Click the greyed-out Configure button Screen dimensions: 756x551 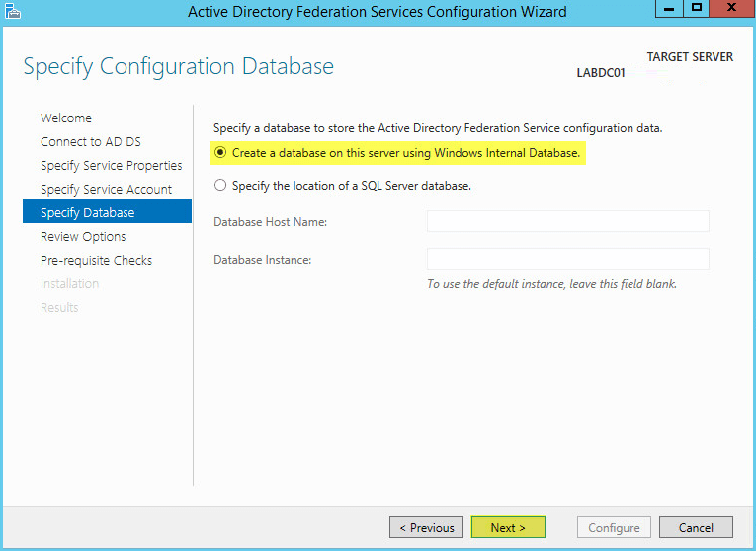pyautogui.click(x=614, y=527)
